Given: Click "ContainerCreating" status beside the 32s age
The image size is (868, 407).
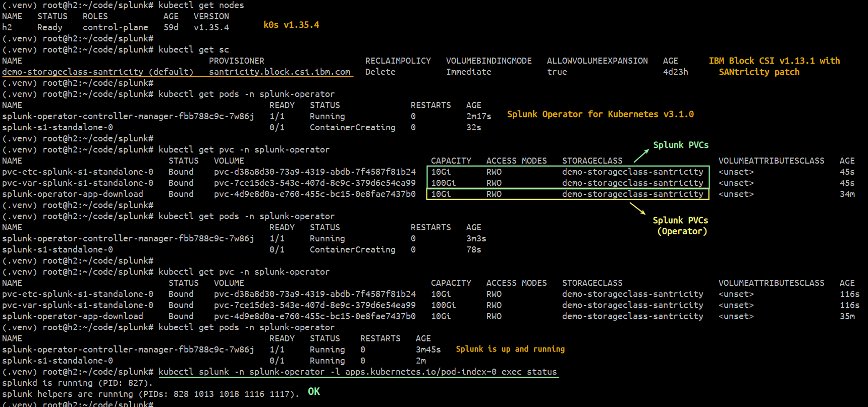Looking at the screenshot, I should pyautogui.click(x=353, y=127).
